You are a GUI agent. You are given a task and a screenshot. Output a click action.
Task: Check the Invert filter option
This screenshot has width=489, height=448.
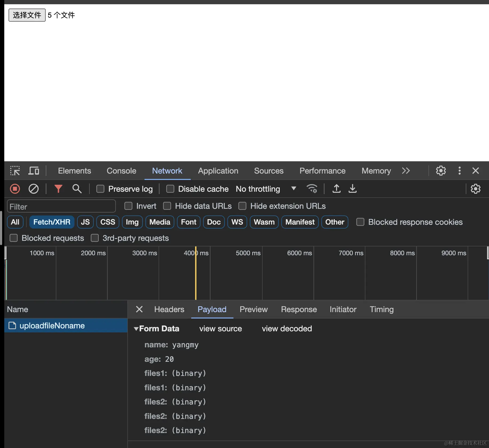point(128,206)
